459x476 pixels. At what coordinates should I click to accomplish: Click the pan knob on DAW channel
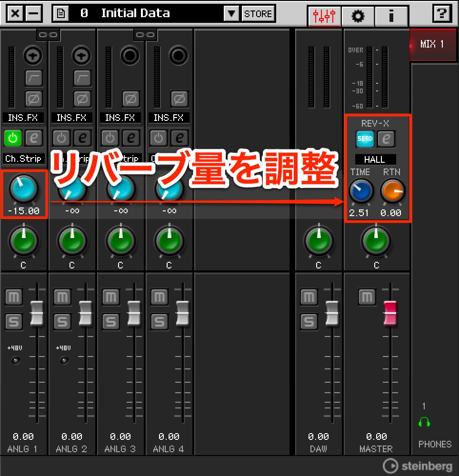pos(319,240)
